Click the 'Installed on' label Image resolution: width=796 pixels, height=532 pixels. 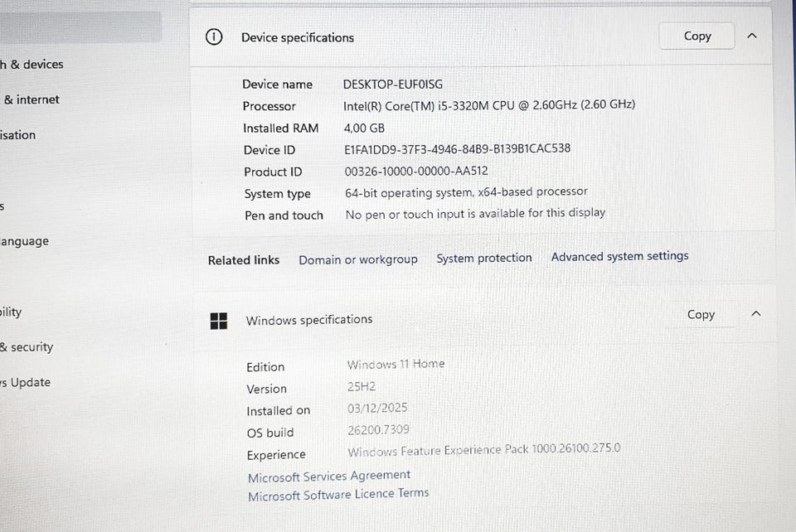coord(279,411)
